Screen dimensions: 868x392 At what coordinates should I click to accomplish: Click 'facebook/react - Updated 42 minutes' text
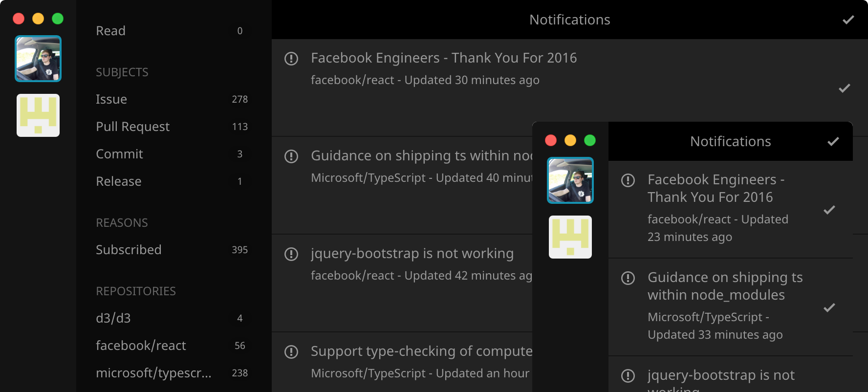click(421, 276)
